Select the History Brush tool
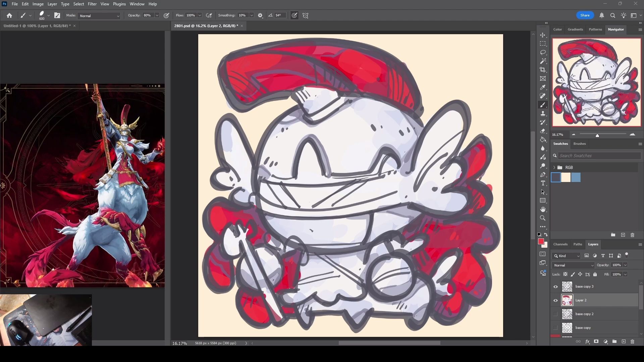 543,122
